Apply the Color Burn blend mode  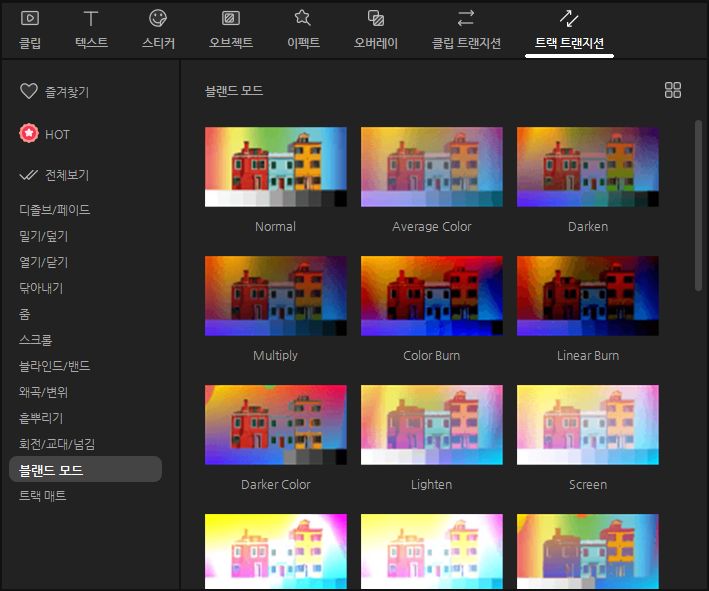(431, 296)
